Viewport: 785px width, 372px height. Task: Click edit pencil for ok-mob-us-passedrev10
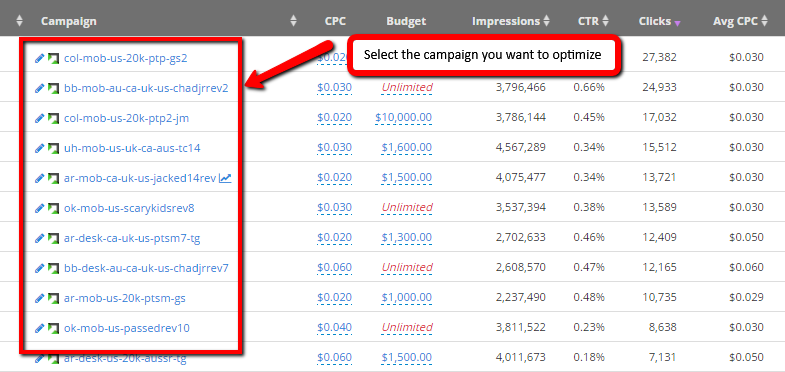40,328
